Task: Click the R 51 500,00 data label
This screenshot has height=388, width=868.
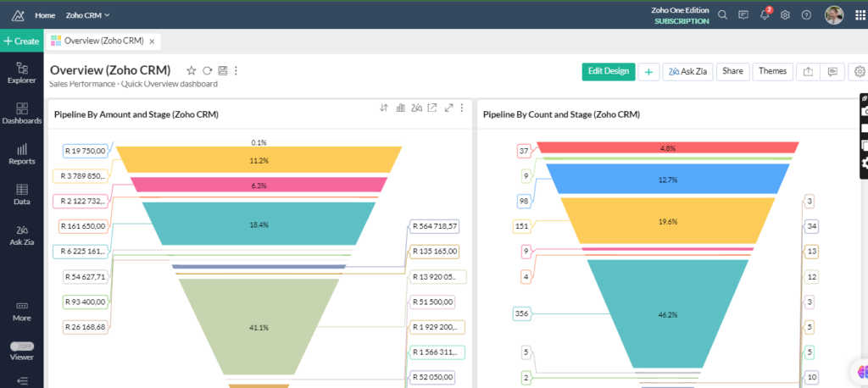Action: pos(432,302)
